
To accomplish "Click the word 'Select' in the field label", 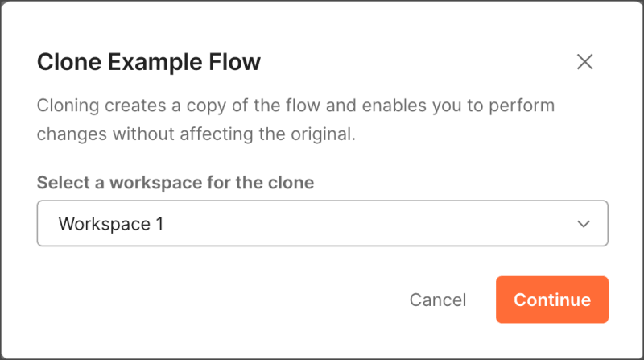I will click(61, 182).
